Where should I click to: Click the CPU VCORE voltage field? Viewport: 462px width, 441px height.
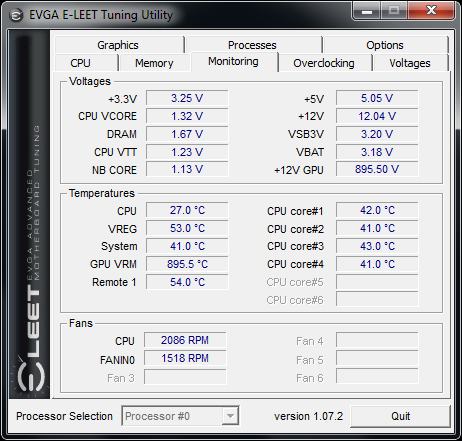coord(187,116)
